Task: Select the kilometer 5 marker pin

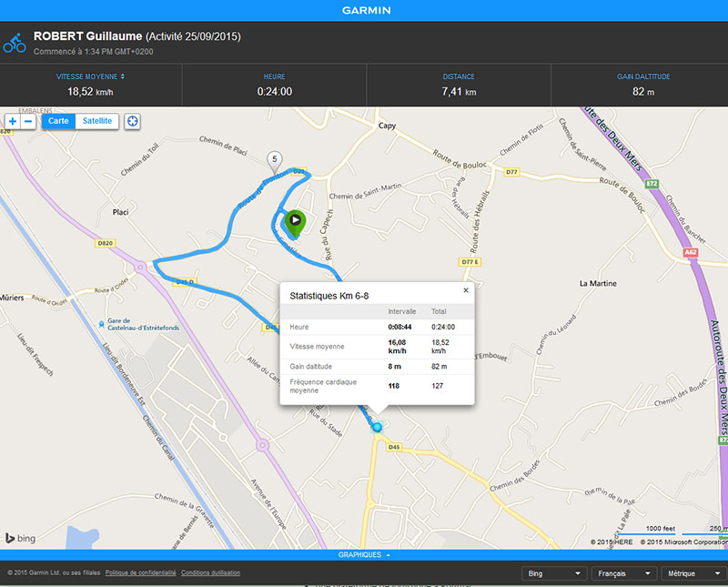Action: tap(275, 162)
